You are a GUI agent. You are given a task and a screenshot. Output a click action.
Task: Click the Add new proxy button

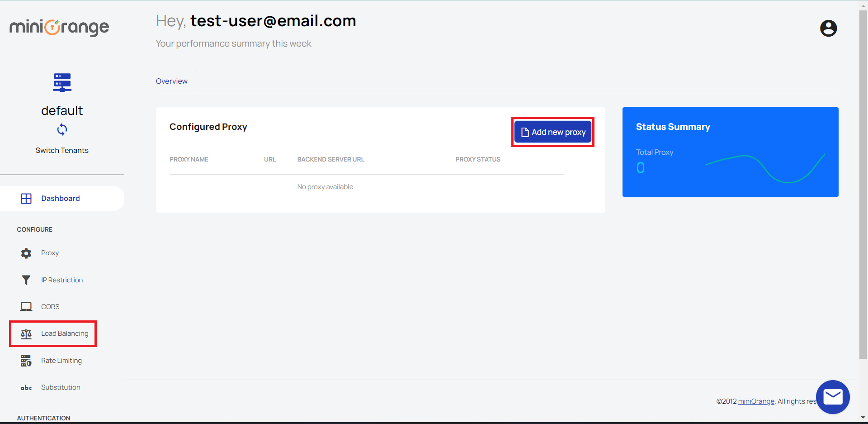(x=553, y=132)
